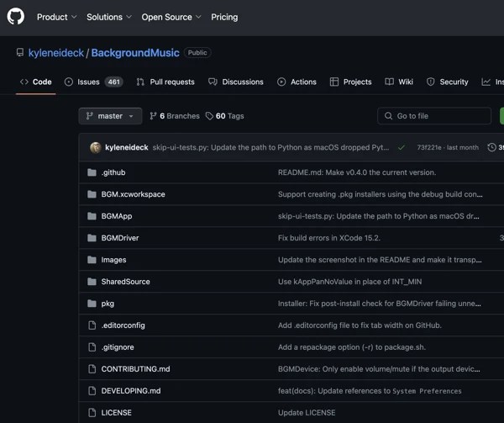
Task: Open the BackgroundMusic repository link
Action: (135, 53)
